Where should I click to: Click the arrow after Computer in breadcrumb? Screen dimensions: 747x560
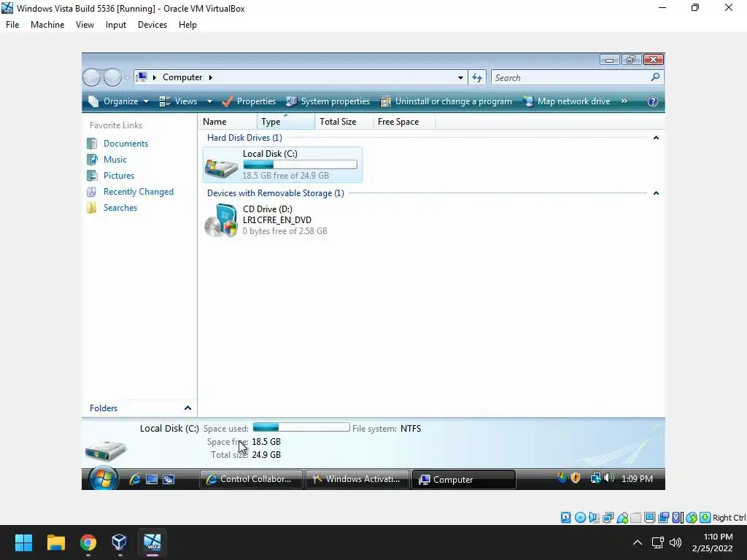point(210,77)
